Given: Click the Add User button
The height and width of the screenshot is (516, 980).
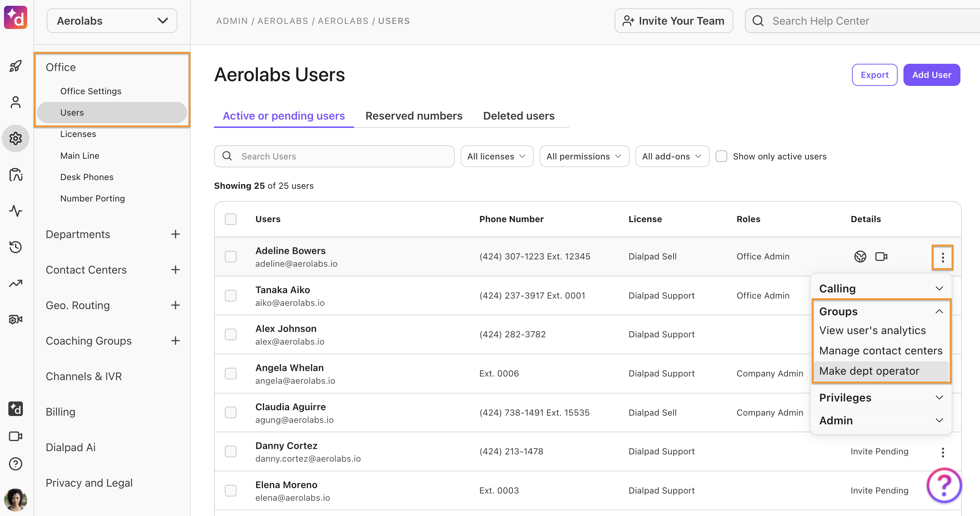Looking at the screenshot, I should coord(932,75).
